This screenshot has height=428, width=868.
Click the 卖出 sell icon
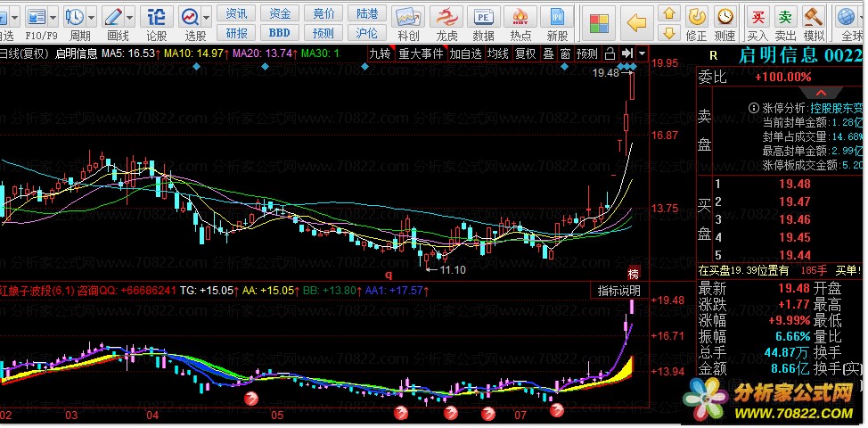pyautogui.click(x=785, y=17)
